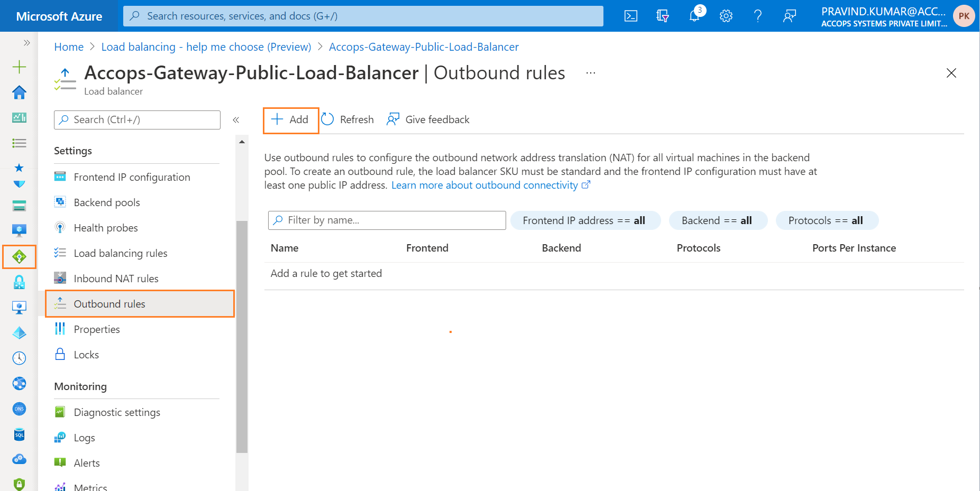
Task: Refresh the outbound rules list
Action: pos(348,120)
